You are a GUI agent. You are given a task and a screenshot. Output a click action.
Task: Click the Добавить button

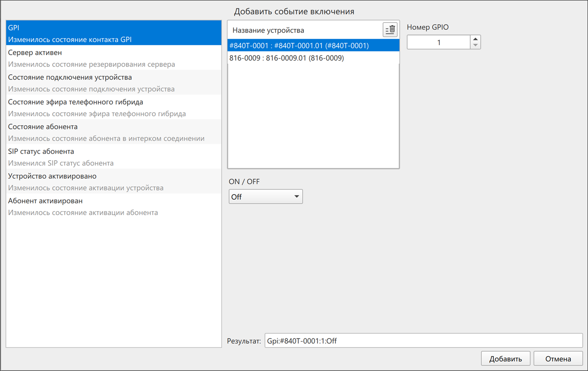coord(505,359)
